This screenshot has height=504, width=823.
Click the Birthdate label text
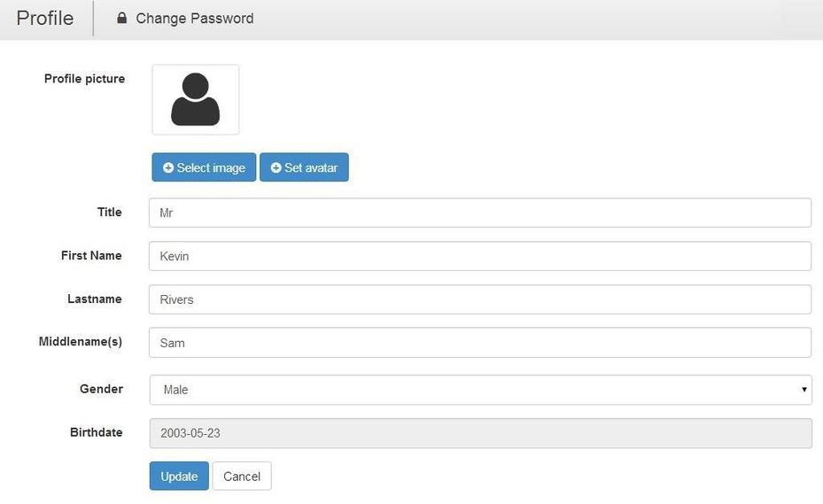(96, 432)
